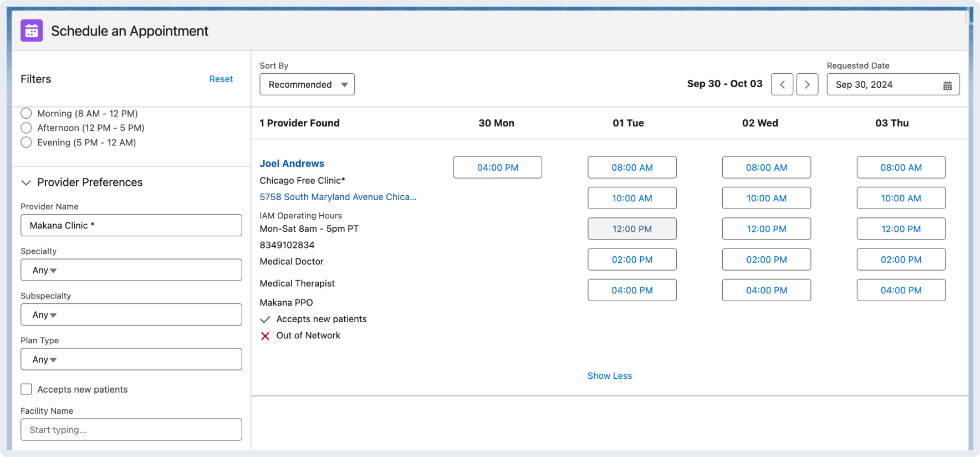Book Thursday 10:00 AM slot

click(901, 198)
